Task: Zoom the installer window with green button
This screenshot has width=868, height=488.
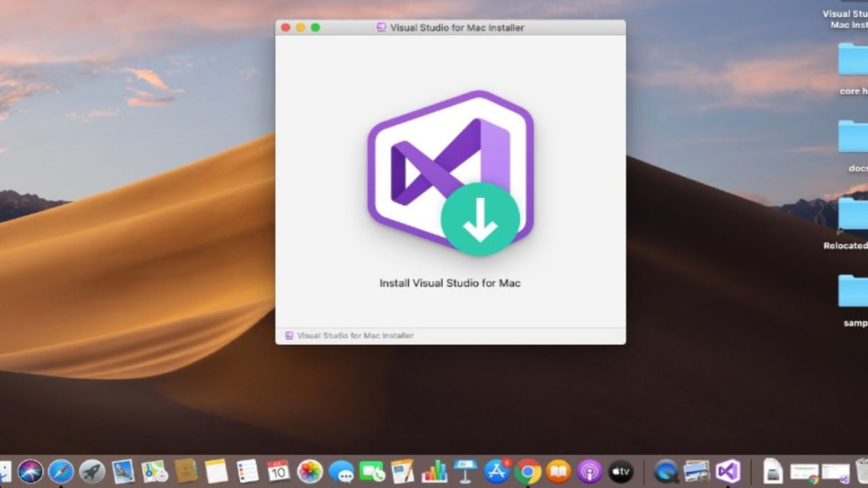Action: (x=315, y=28)
